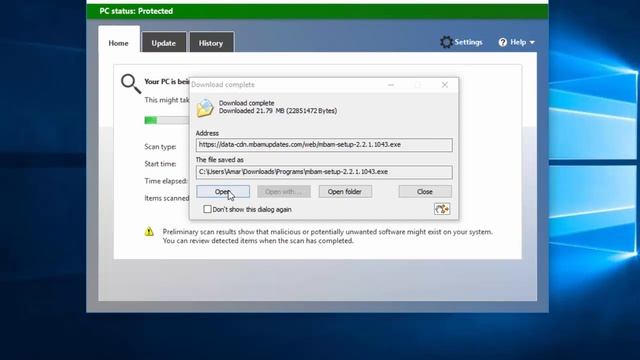
Task: Click the Start time label
Action: 160,164
